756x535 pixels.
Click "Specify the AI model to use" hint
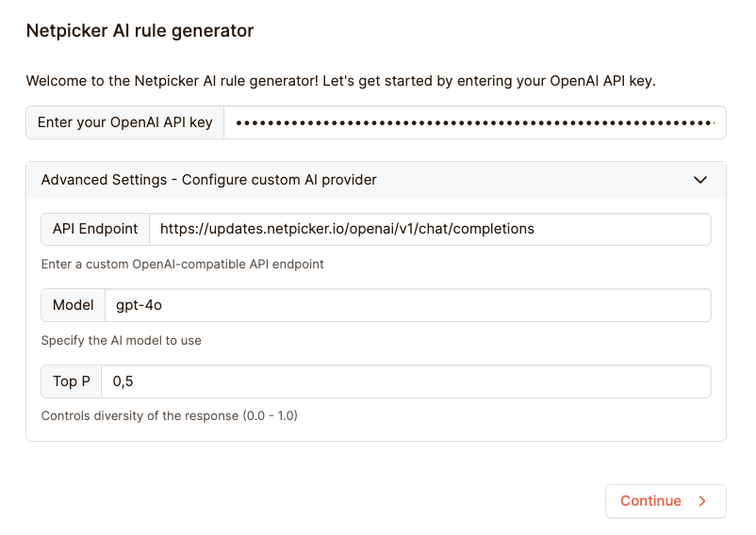point(122,340)
